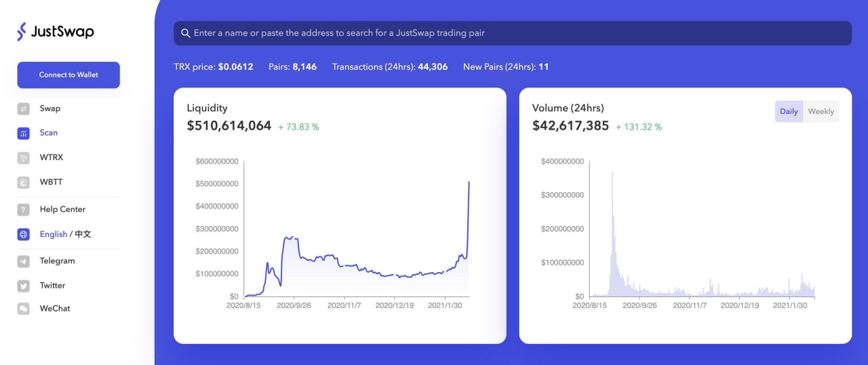The width and height of the screenshot is (868, 365).
Task: Open the Telegram link
Action: pos(58,261)
